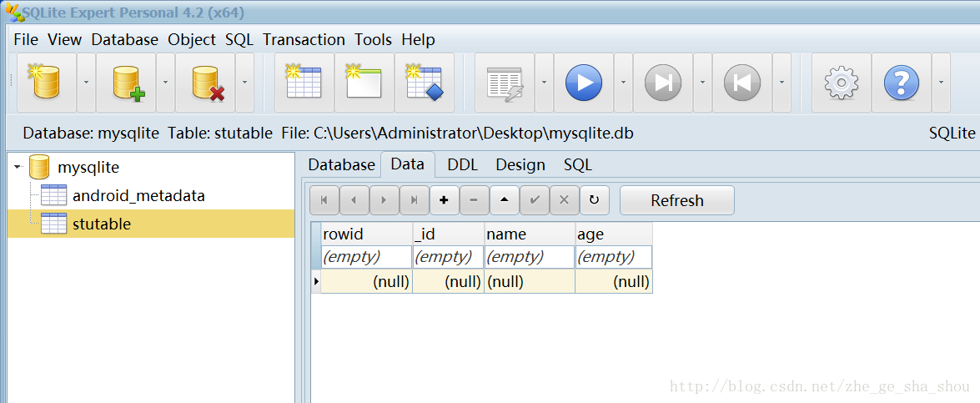Open the Help menu
Screen dimensions: 980x403
coord(418,39)
